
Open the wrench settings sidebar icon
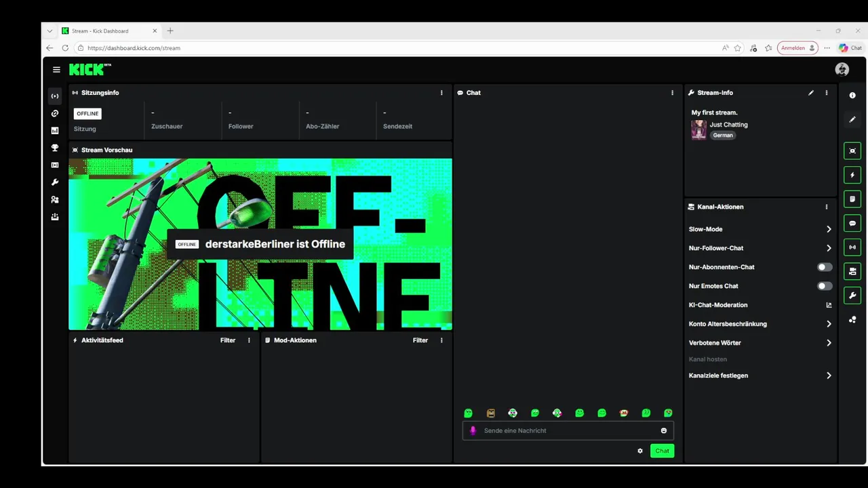[x=55, y=182]
